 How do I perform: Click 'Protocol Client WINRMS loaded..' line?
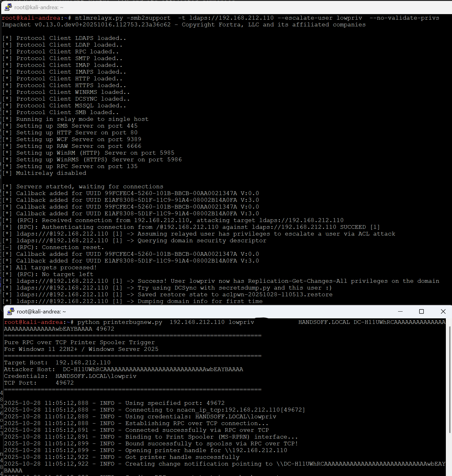[66, 92]
